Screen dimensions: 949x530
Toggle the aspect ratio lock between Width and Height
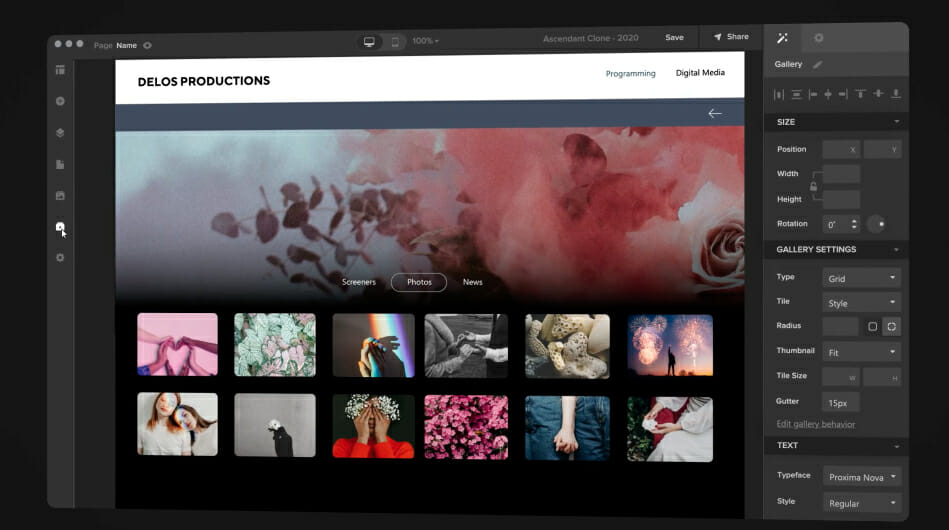pyautogui.click(x=813, y=186)
